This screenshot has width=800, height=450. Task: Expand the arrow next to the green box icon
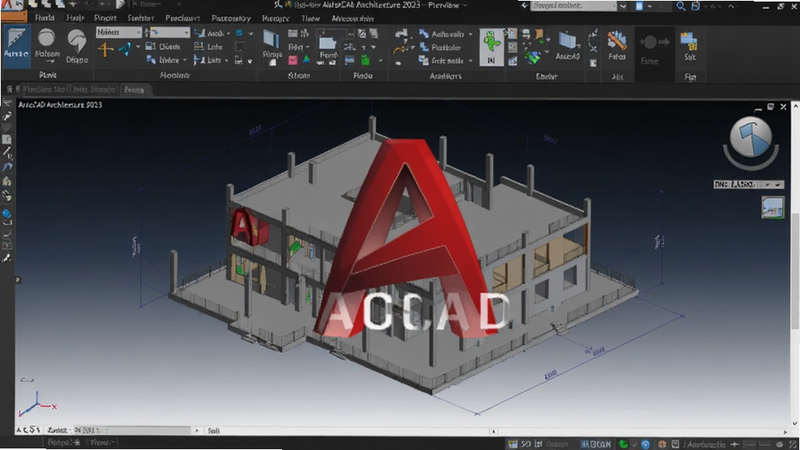click(380, 61)
